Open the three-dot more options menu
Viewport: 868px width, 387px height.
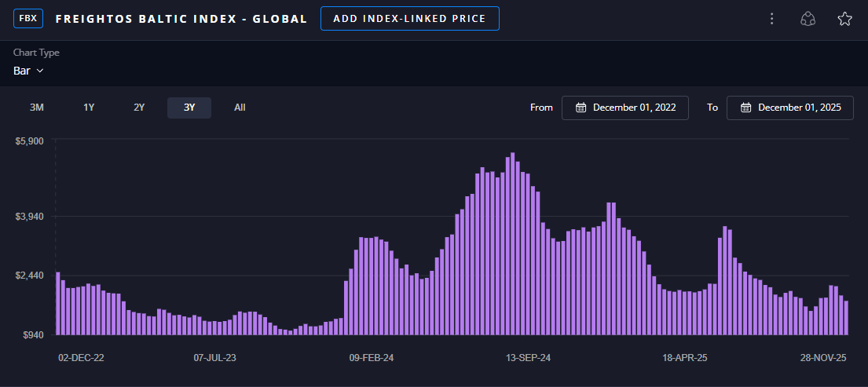(x=772, y=19)
